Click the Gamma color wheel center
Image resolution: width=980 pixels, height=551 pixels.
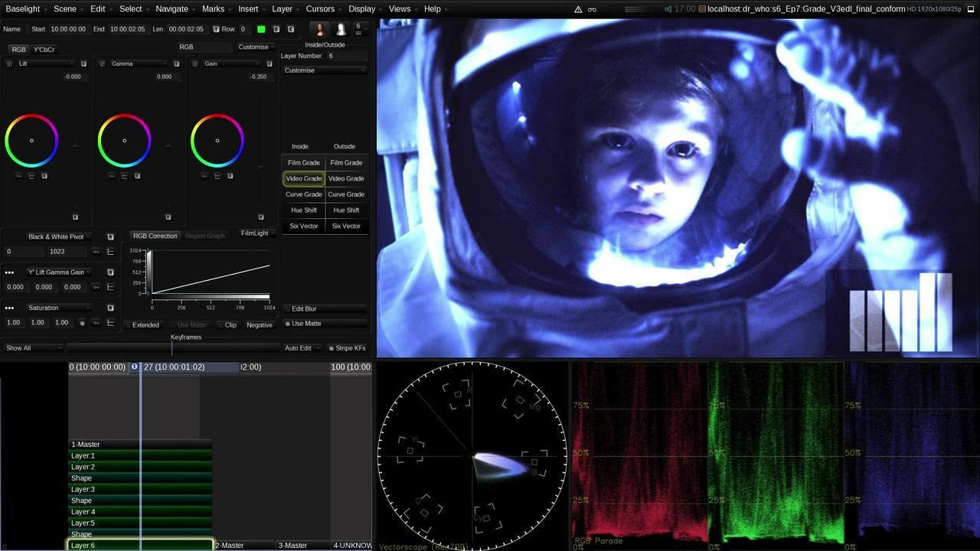pyautogui.click(x=124, y=141)
